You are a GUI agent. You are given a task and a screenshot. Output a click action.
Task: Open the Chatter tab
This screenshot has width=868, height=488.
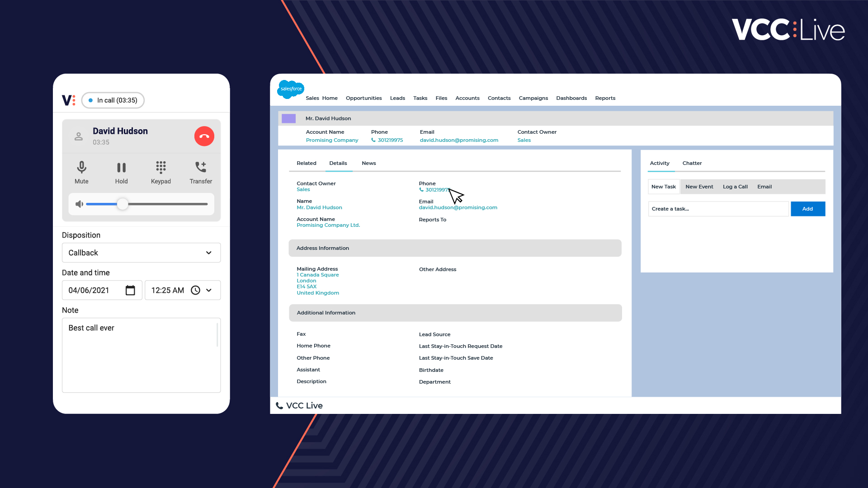[x=692, y=163]
